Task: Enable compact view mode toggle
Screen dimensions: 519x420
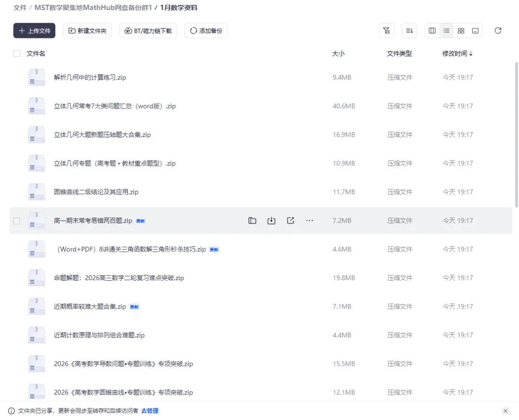Action: (475, 30)
